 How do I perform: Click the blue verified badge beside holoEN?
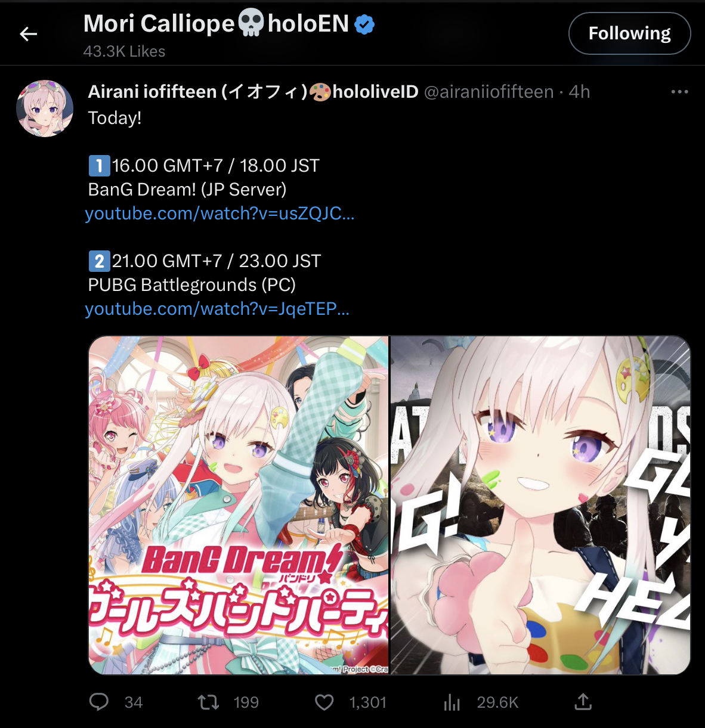[364, 24]
